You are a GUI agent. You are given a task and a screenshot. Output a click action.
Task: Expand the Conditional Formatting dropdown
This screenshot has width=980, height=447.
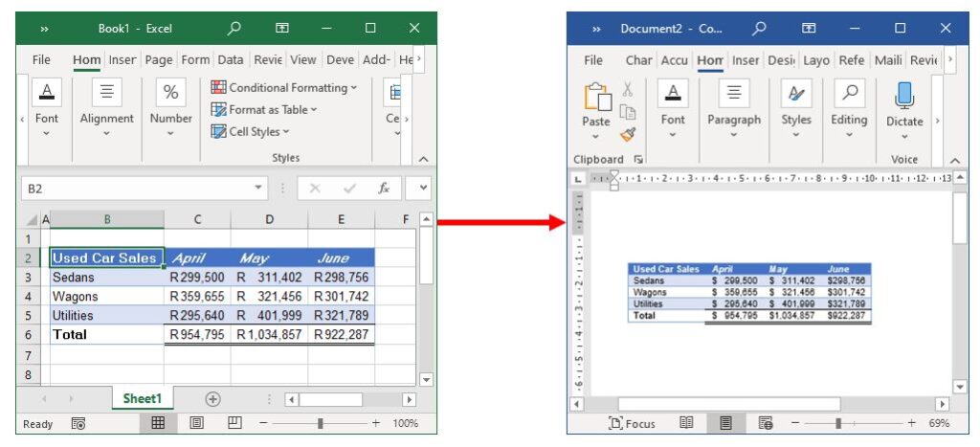coord(283,88)
